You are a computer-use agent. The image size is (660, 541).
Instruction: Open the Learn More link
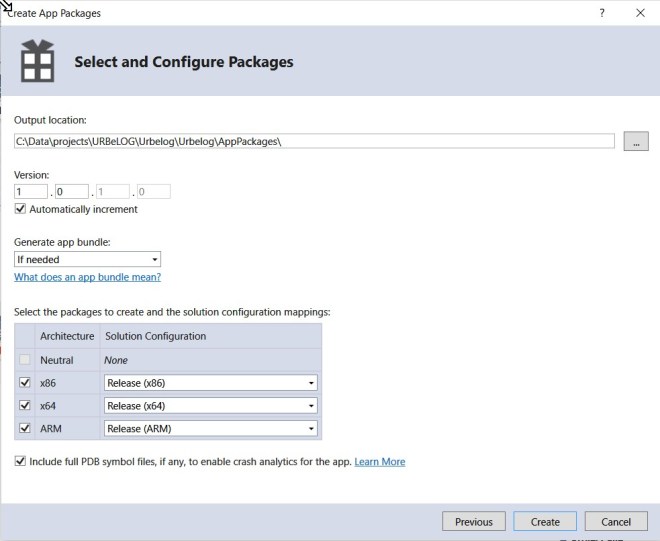[379, 462]
